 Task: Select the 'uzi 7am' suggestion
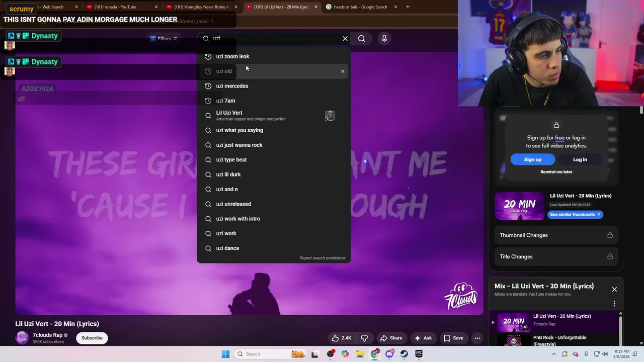(x=274, y=101)
